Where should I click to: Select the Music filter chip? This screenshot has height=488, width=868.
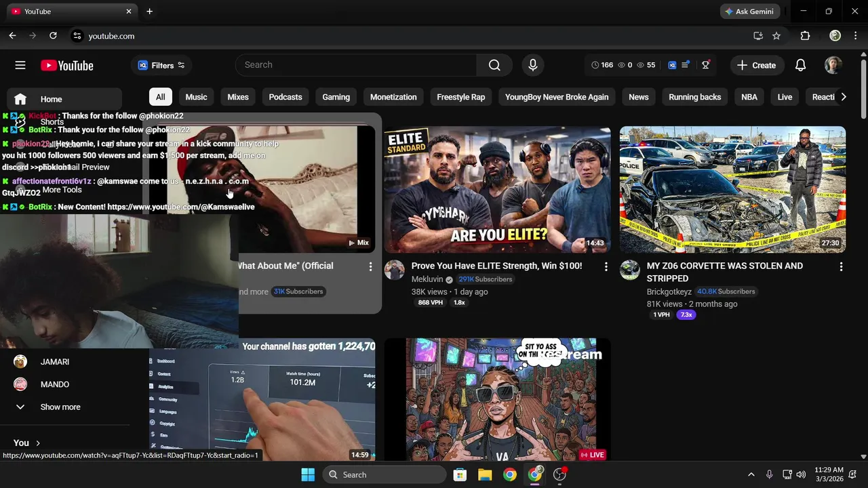coord(196,97)
